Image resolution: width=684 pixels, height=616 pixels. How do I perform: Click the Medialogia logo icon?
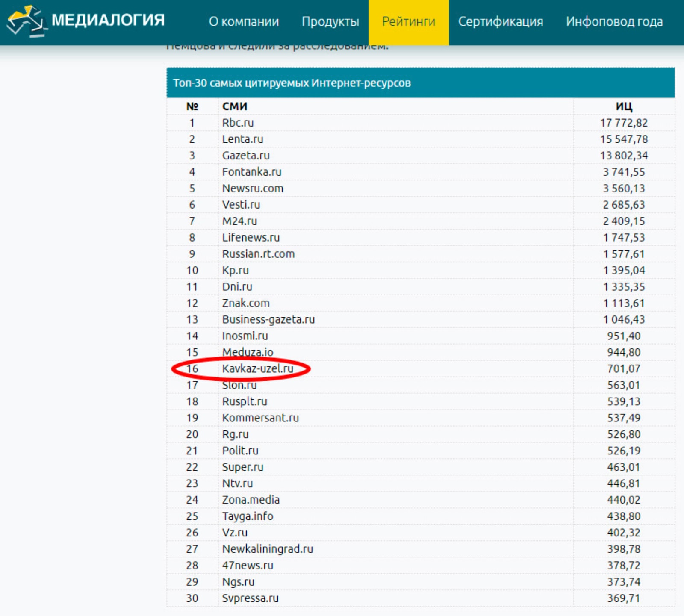click(x=26, y=21)
